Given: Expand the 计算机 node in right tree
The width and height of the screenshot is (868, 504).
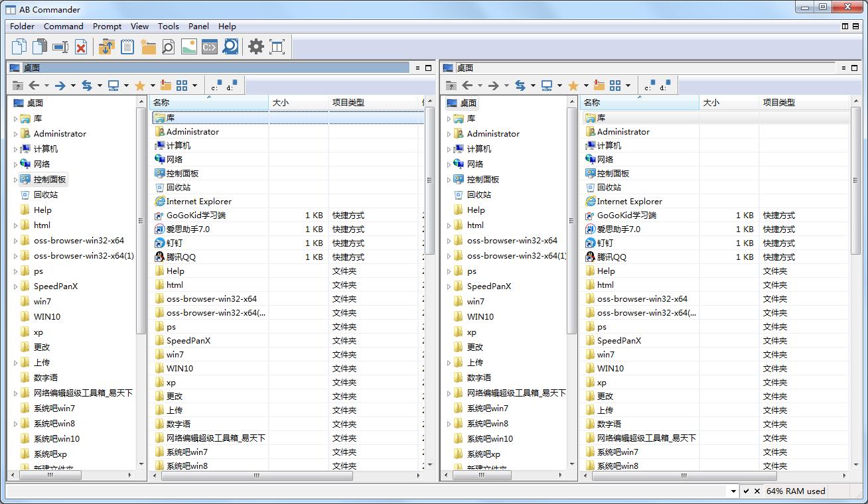Looking at the screenshot, I should pos(449,149).
